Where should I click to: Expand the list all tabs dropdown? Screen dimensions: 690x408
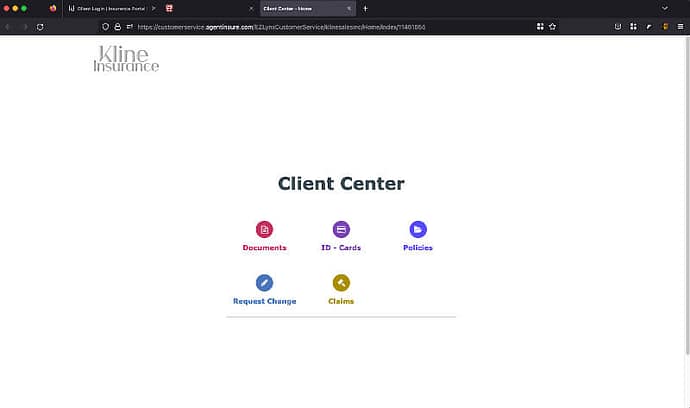664,8
